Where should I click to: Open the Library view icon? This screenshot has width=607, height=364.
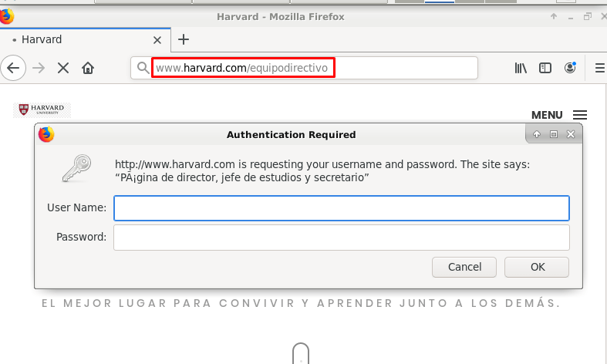click(521, 68)
